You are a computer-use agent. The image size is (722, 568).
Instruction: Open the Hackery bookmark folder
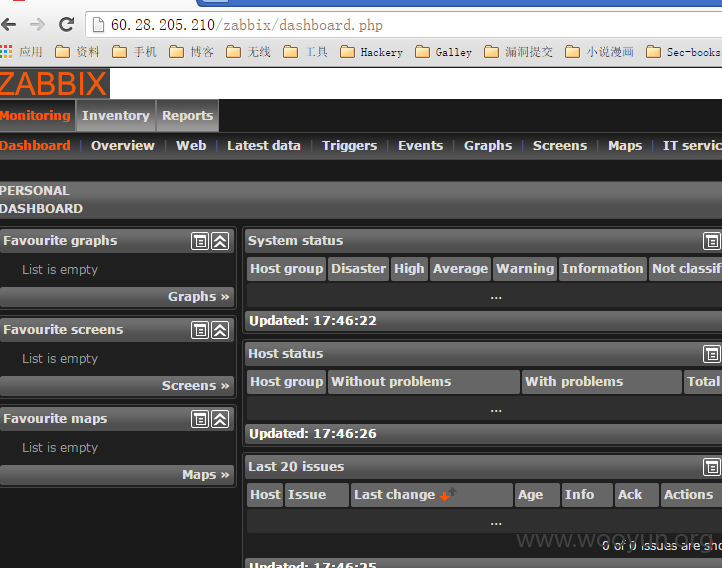(x=372, y=52)
